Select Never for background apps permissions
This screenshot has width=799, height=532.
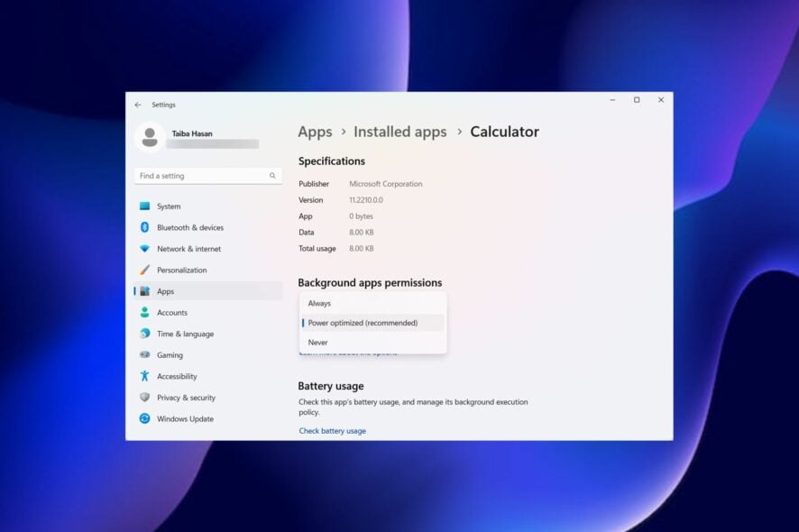317,342
